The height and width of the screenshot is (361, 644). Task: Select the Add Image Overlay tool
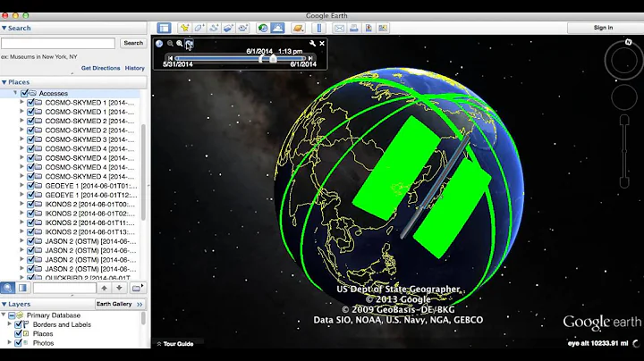coord(228,28)
